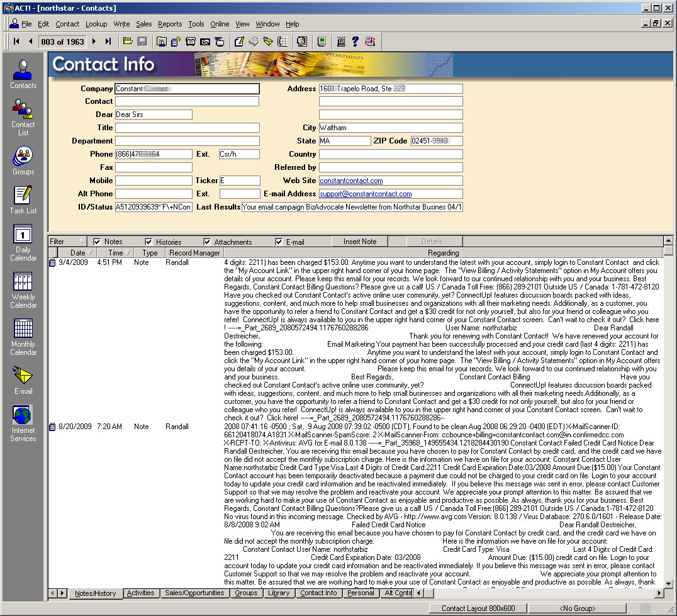Click the write letter toolbar icon
Viewport: 677px width, 616px height.
coord(239,42)
